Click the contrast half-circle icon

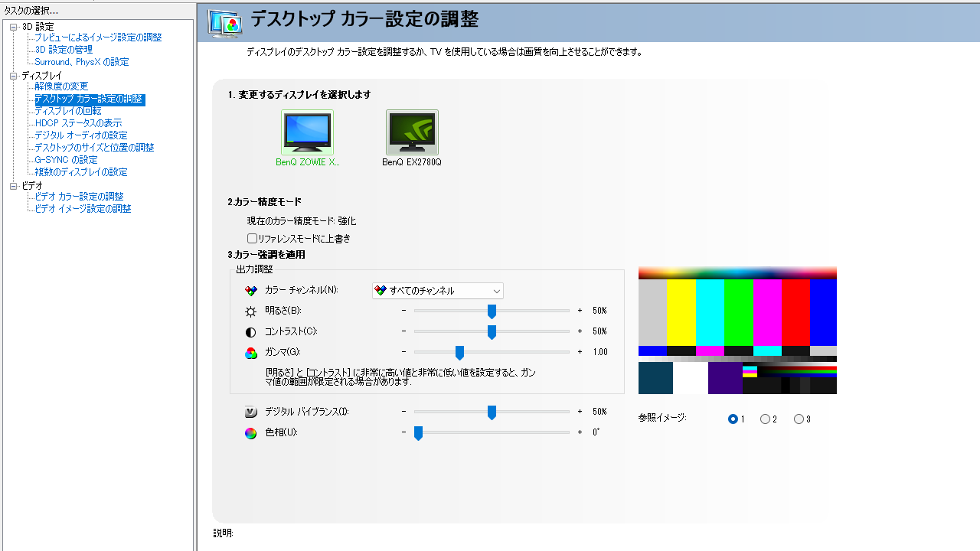[250, 332]
